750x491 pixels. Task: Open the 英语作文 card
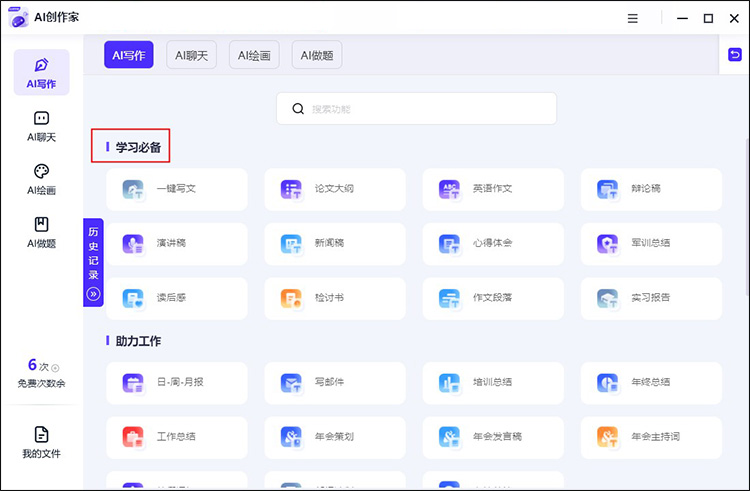[493, 189]
